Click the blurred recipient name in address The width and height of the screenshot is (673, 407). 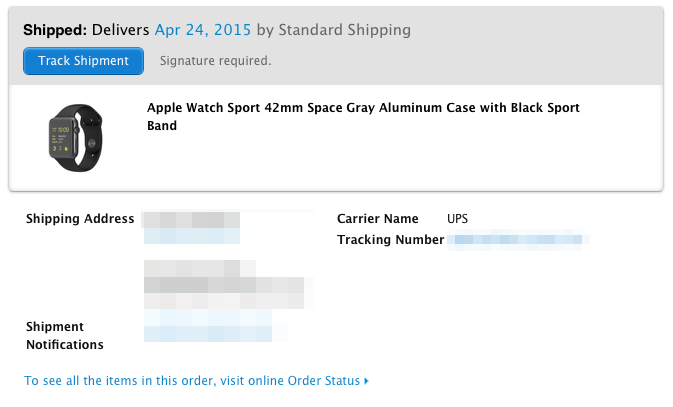(x=191, y=220)
